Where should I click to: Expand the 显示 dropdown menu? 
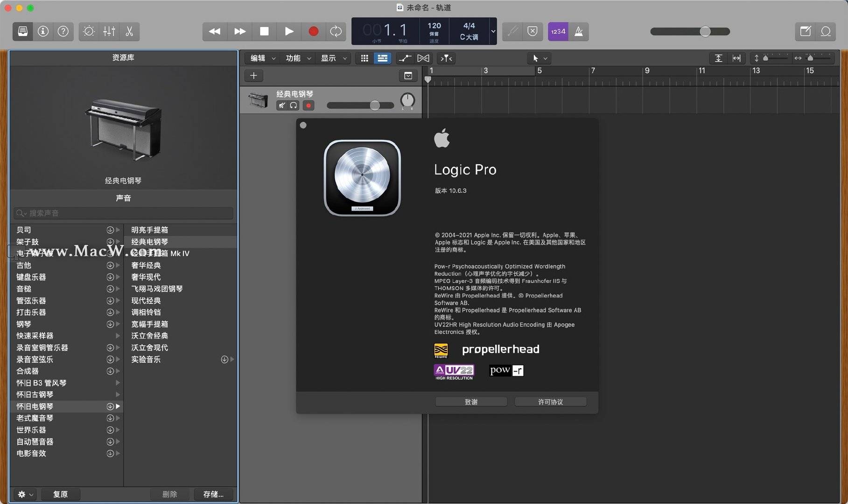(x=333, y=58)
